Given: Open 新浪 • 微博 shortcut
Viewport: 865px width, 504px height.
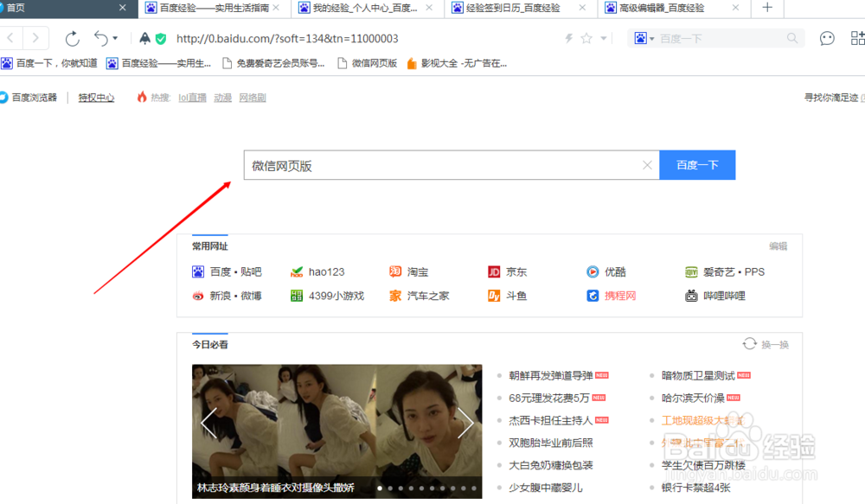Looking at the screenshot, I should [x=227, y=297].
